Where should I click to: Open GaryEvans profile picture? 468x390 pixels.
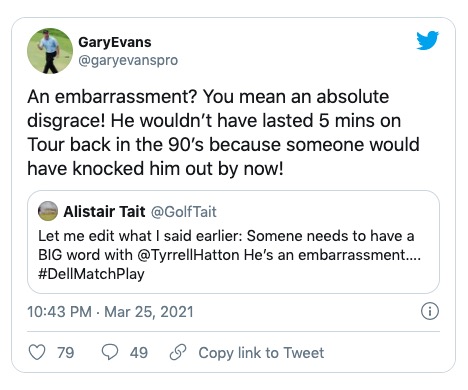[50, 51]
